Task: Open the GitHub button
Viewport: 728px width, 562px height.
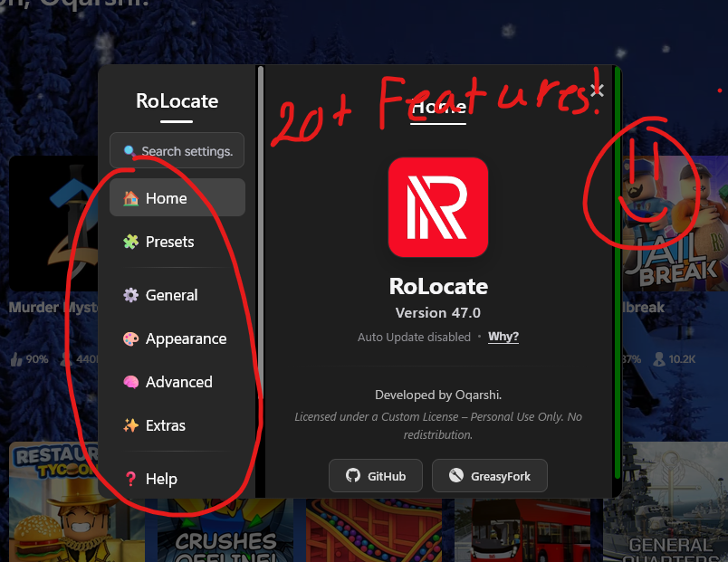Action: [x=376, y=476]
